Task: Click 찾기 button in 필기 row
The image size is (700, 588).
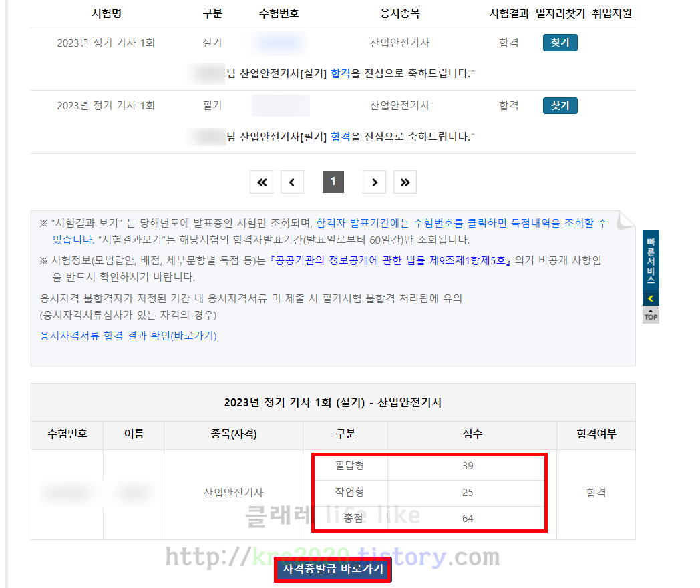Action: pos(560,105)
